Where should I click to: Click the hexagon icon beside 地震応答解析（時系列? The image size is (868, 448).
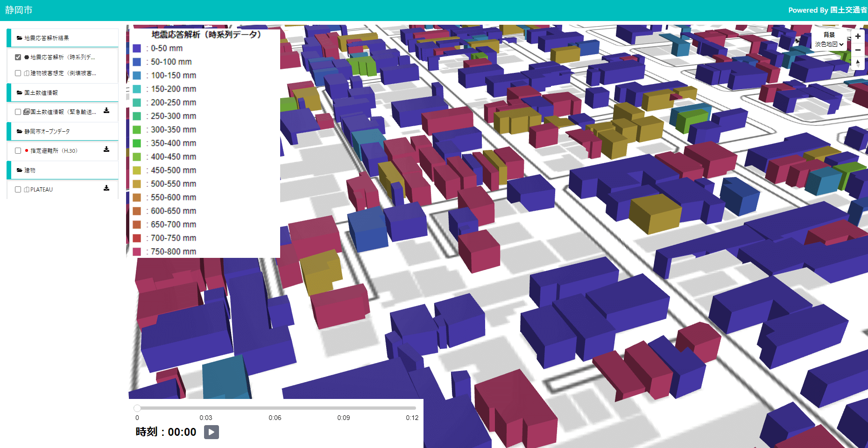coord(27,57)
